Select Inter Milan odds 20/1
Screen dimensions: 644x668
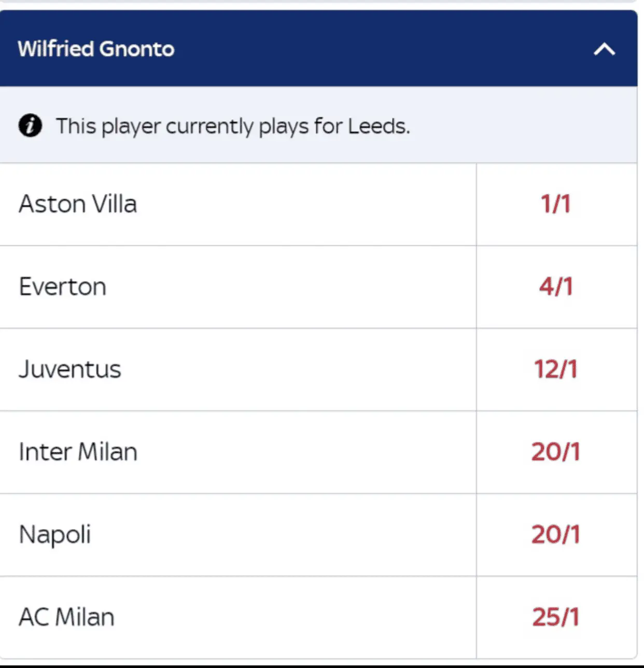(x=556, y=452)
